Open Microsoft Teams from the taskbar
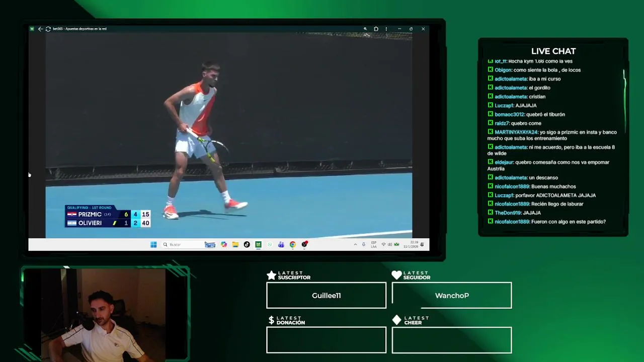Screen dimensions: 644x362 (281, 244)
